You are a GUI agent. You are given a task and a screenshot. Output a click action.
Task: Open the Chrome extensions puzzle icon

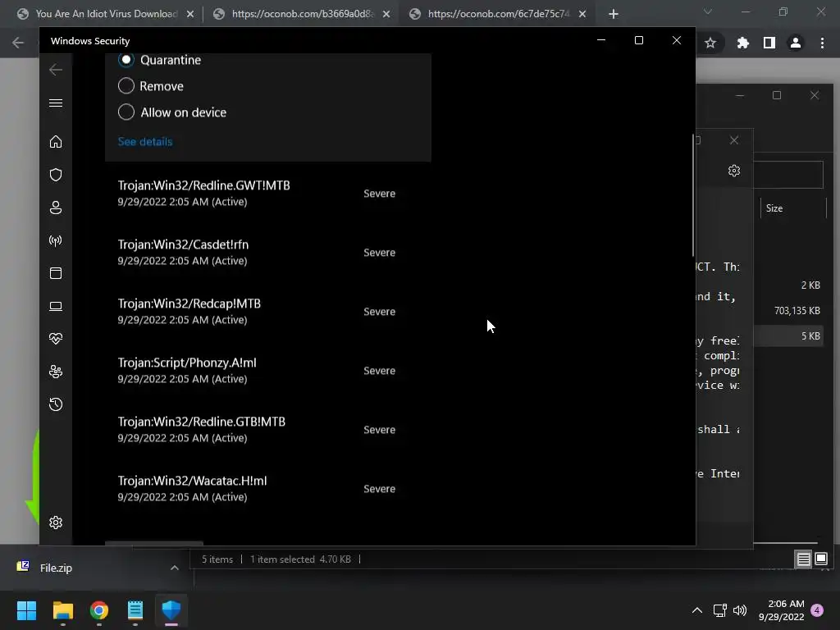click(x=742, y=43)
